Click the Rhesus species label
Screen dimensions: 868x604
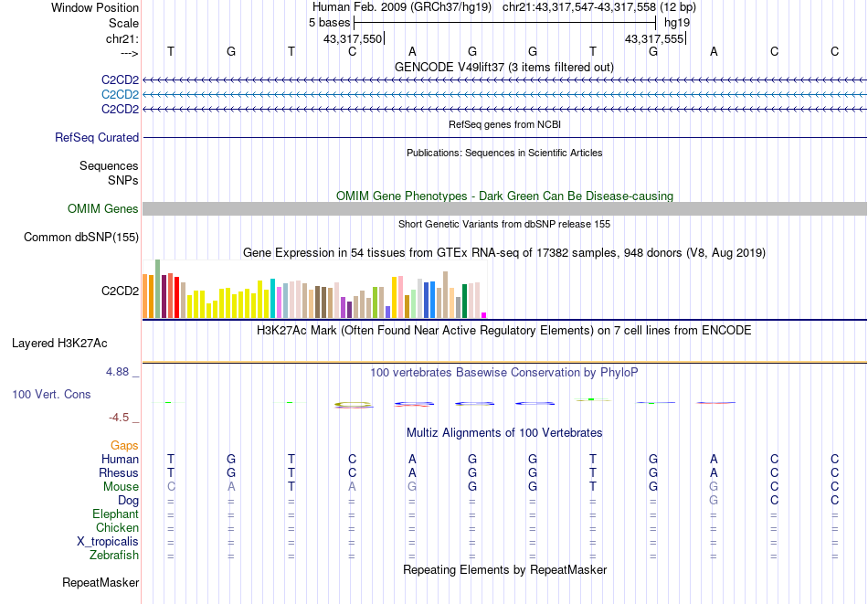pos(119,472)
